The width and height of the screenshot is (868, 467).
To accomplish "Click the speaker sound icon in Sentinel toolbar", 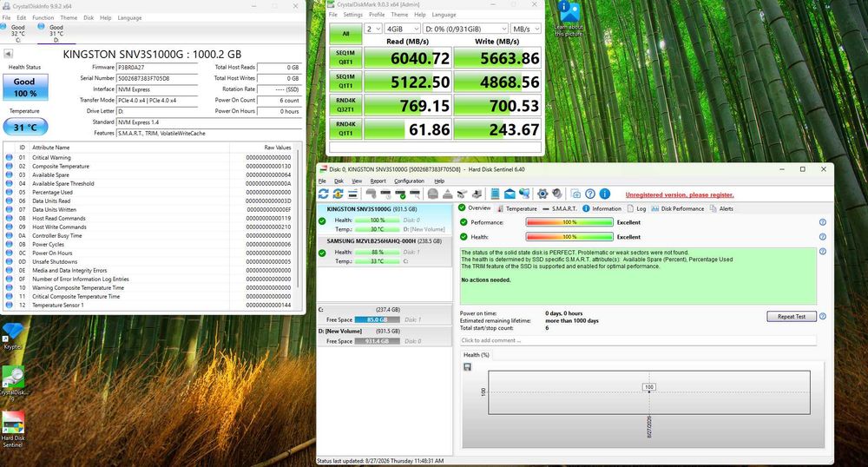I will click(557, 194).
